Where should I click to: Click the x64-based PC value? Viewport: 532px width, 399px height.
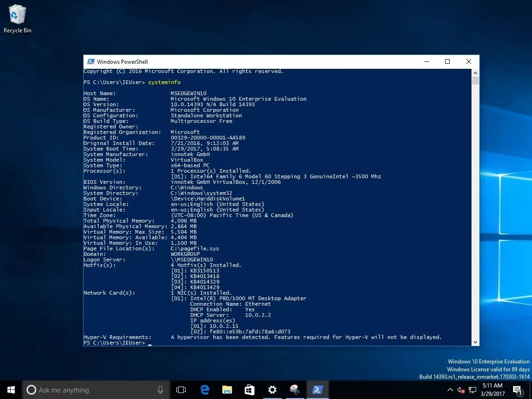(190, 166)
